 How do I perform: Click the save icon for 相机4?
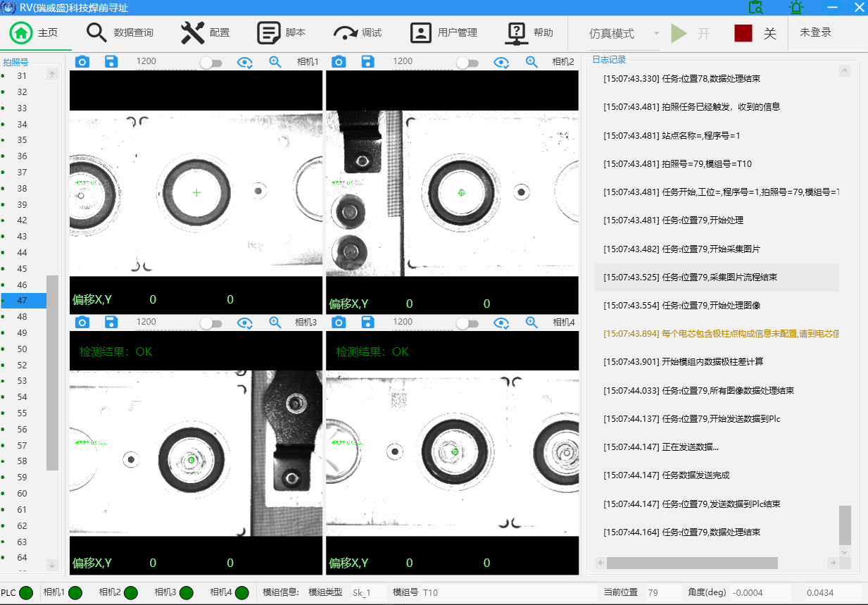point(367,322)
